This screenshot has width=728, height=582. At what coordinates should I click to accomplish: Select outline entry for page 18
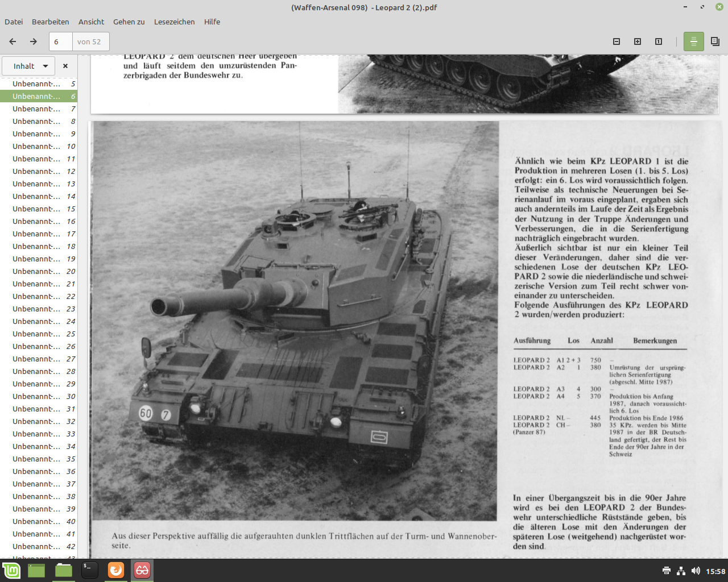coord(39,246)
